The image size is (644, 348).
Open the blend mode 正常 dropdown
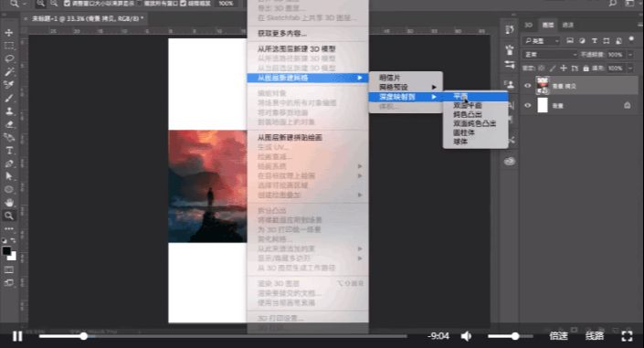pos(550,54)
